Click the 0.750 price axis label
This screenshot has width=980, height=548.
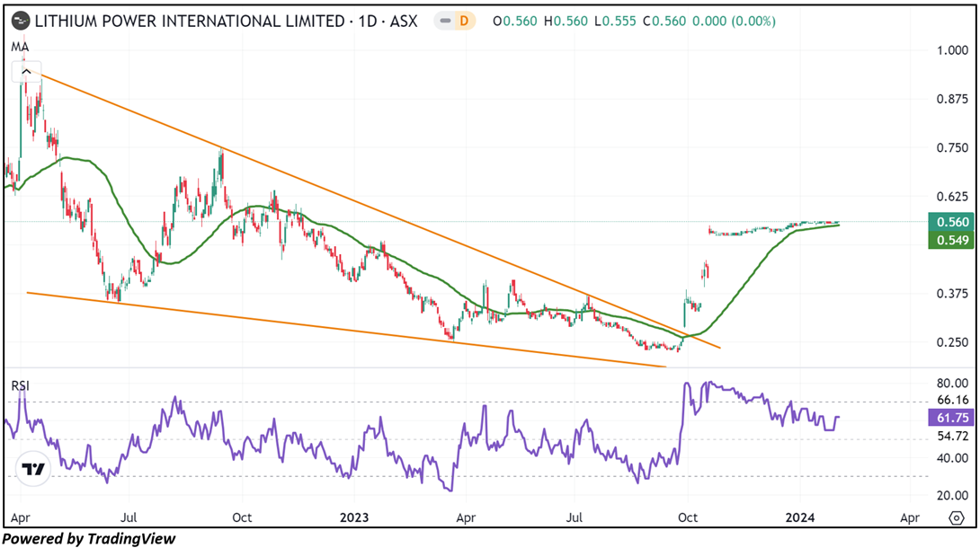tap(952, 148)
